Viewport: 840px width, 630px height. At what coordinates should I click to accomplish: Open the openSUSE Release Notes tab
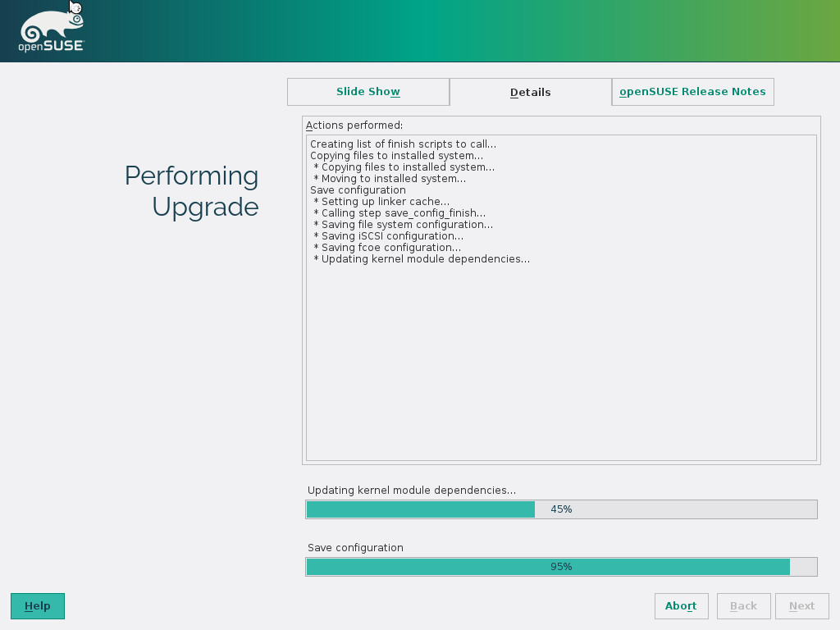click(x=692, y=92)
